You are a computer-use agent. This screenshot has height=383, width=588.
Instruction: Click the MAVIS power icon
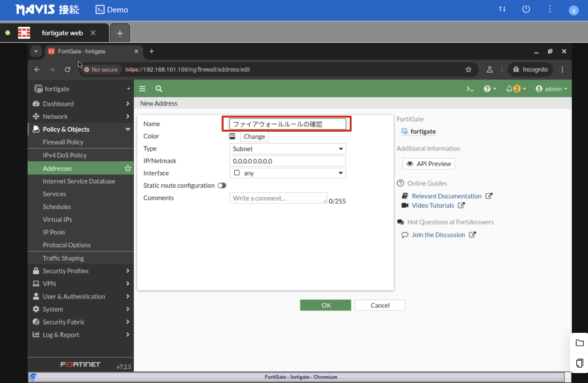click(x=526, y=9)
